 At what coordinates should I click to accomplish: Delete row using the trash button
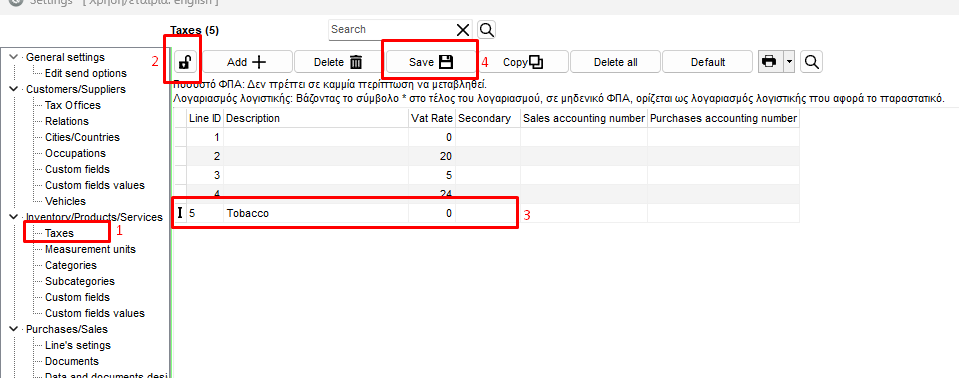(x=338, y=62)
